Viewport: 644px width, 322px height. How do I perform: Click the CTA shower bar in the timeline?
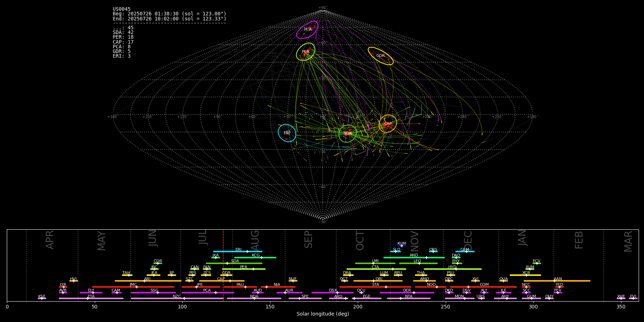pos(376,269)
